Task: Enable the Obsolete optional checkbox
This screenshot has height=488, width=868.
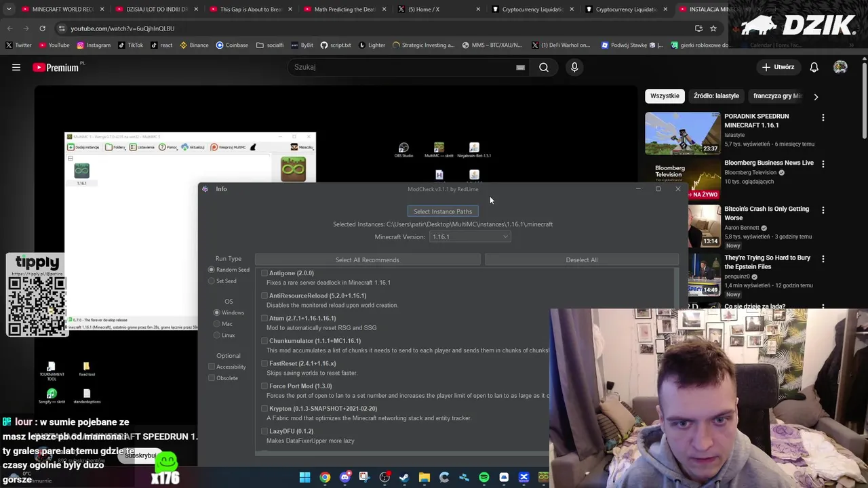Action: tap(212, 378)
